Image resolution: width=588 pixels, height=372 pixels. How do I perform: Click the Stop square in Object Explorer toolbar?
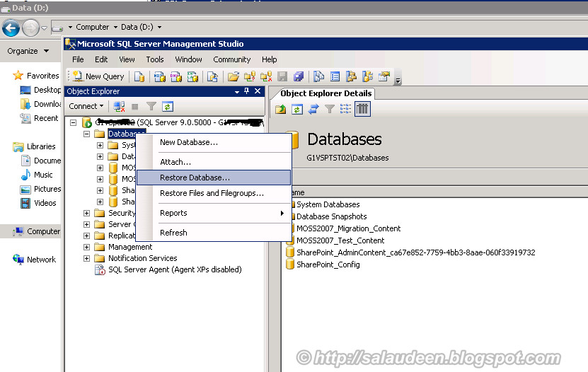[135, 107]
